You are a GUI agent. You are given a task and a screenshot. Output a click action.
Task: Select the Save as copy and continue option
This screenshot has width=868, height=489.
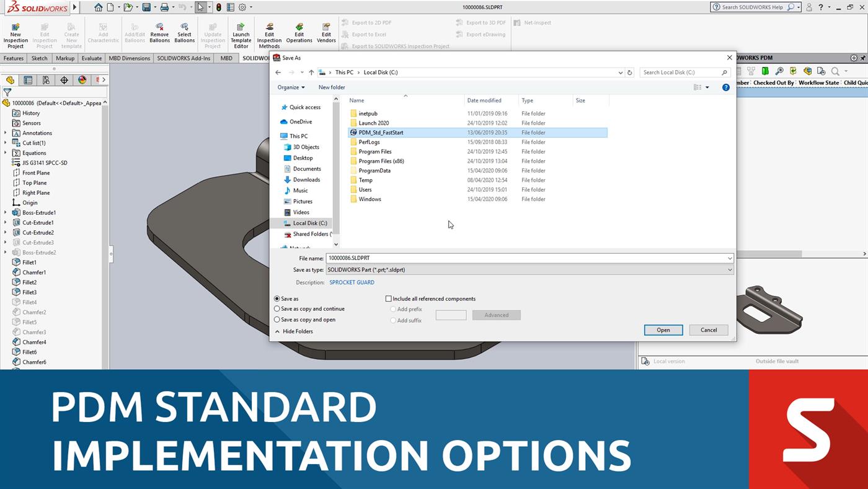[x=277, y=308]
